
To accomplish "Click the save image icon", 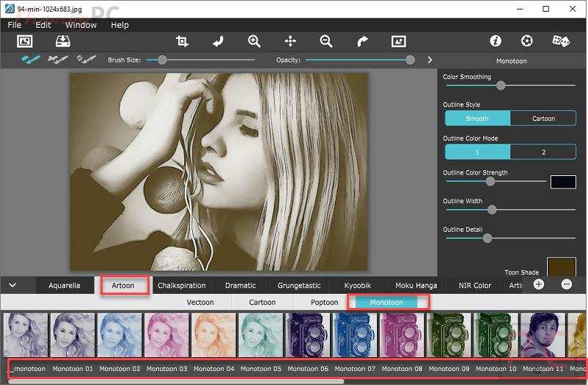I will [62, 41].
